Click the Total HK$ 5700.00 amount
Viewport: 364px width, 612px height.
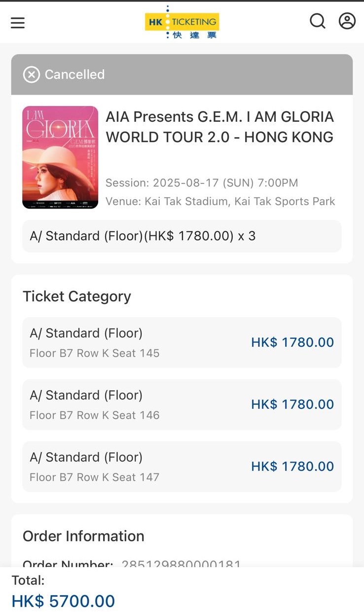tap(63, 601)
